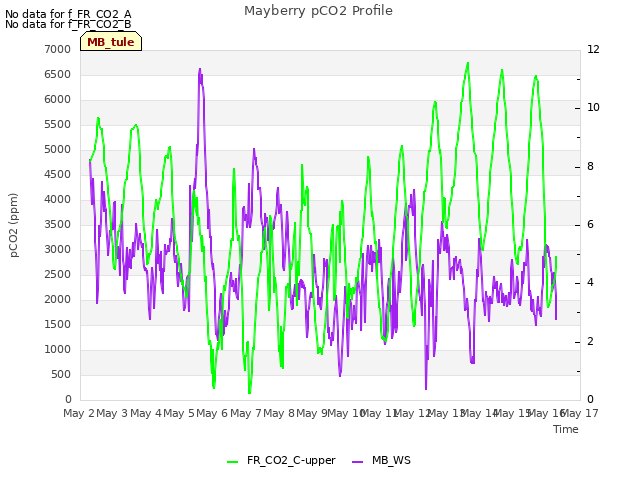Click the Time x-axis label
This screenshot has width=640, height=480.
tap(566, 429)
